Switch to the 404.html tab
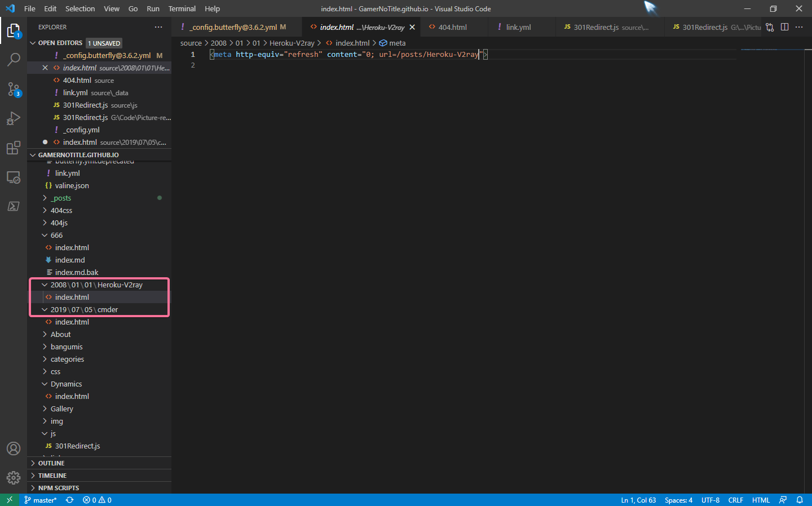This screenshot has height=506, width=812. point(452,27)
